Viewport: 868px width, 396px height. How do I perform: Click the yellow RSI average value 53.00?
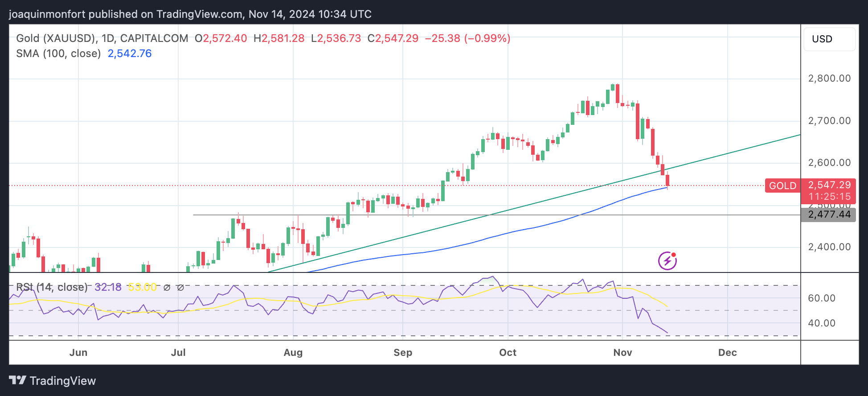[142, 287]
